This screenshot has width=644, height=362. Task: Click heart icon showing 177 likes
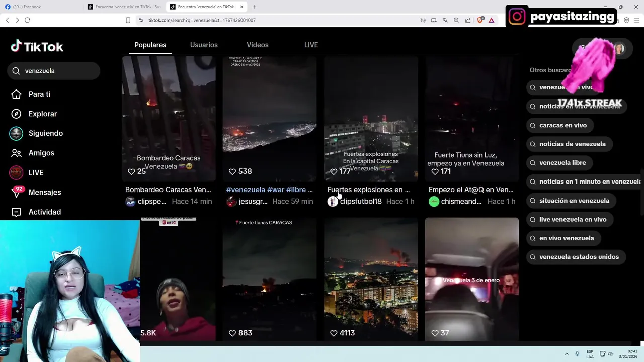[334, 171]
